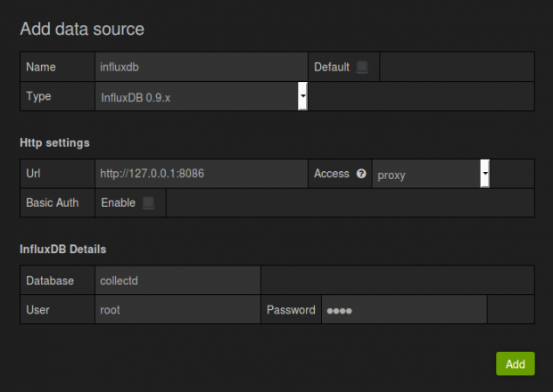Click the Add data source heading
553x392 pixels.
click(x=82, y=29)
